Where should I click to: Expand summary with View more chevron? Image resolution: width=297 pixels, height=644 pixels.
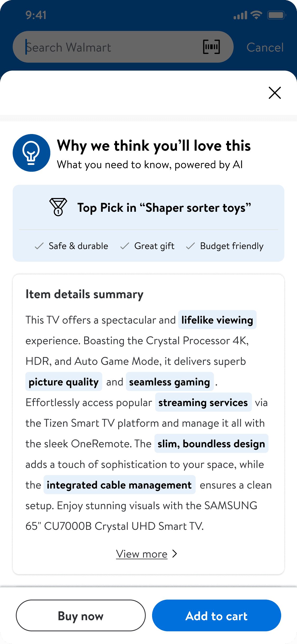175,554
